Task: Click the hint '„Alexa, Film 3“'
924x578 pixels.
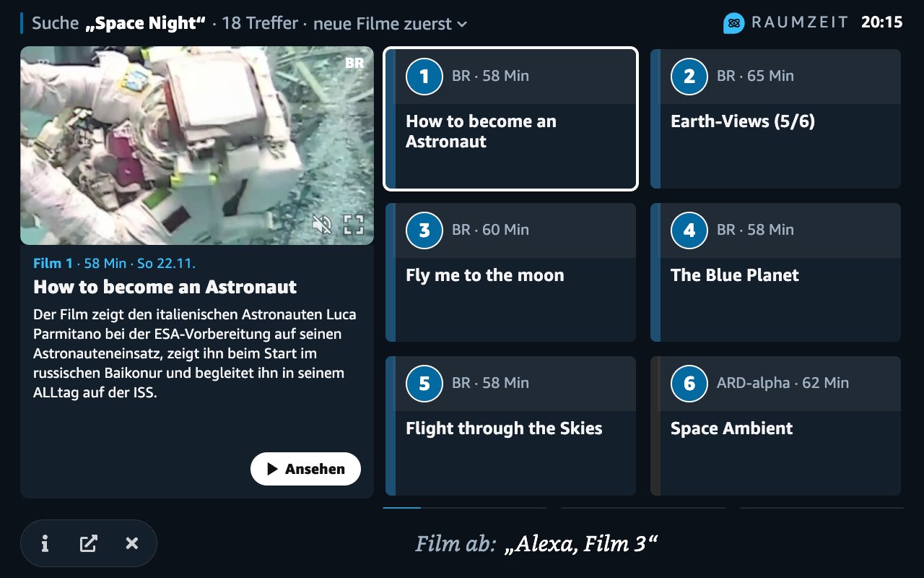Action: pyautogui.click(x=581, y=543)
